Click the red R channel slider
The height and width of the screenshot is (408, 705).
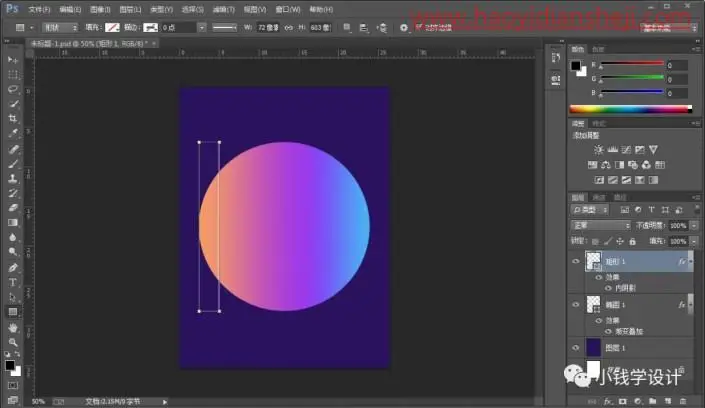(x=632, y=64)
